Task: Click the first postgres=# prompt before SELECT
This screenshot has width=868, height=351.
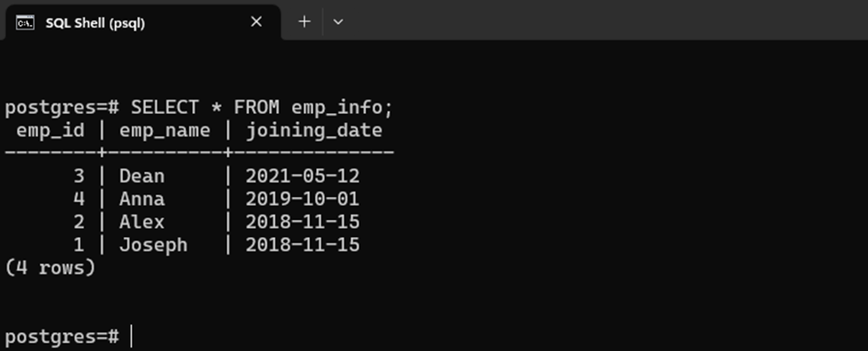Action: click(62, 108)
